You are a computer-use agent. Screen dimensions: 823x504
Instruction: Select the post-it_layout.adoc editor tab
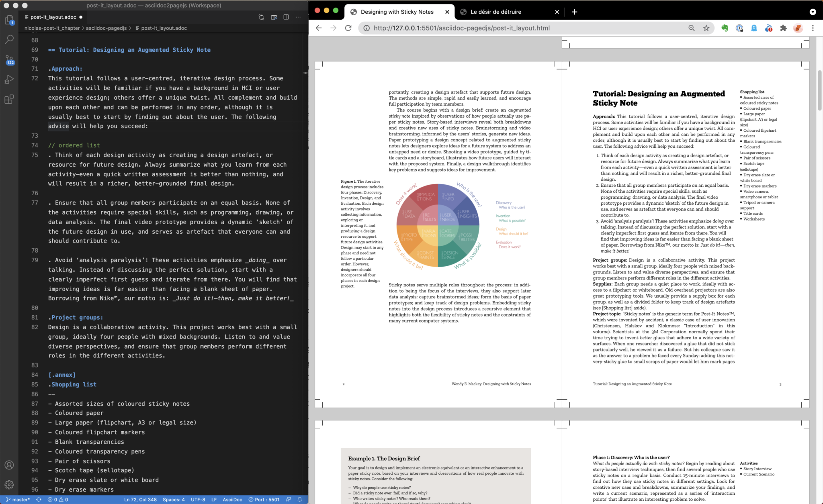(x=53, y=17)
